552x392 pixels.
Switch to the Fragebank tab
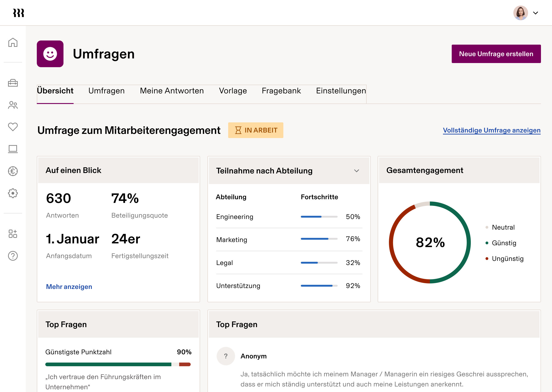point(281,91)
